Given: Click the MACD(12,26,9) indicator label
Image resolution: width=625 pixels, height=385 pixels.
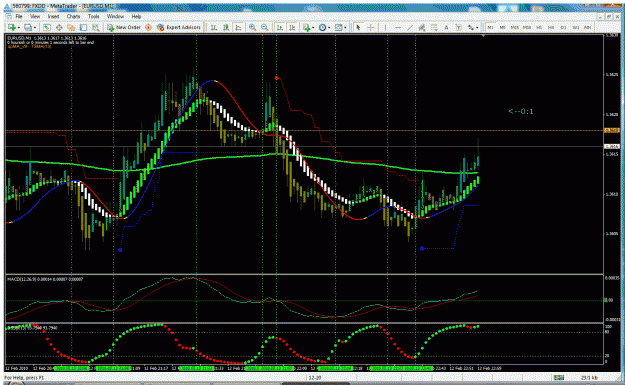Looking at the screenshot, I should coord(45,279).
